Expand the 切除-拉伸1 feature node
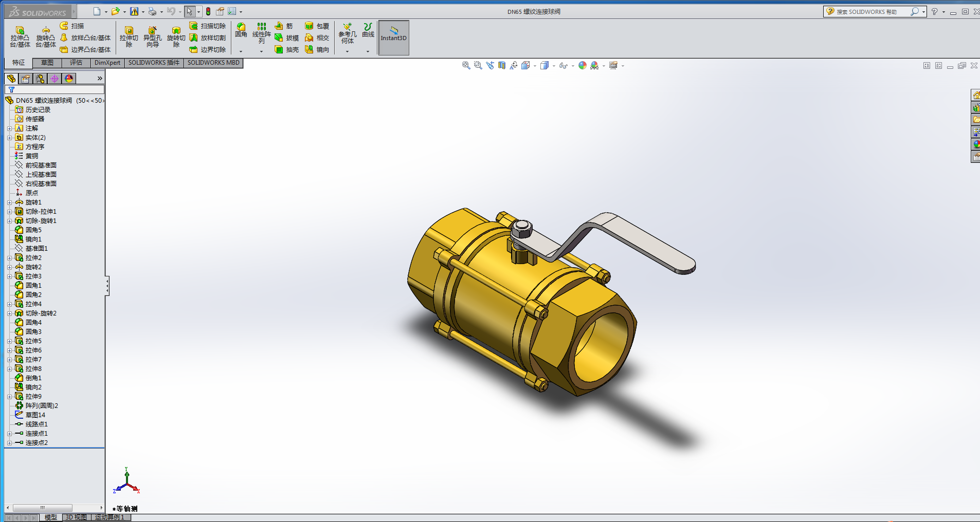The width and height of the screenshot is (980, 522). click(9, 212)
